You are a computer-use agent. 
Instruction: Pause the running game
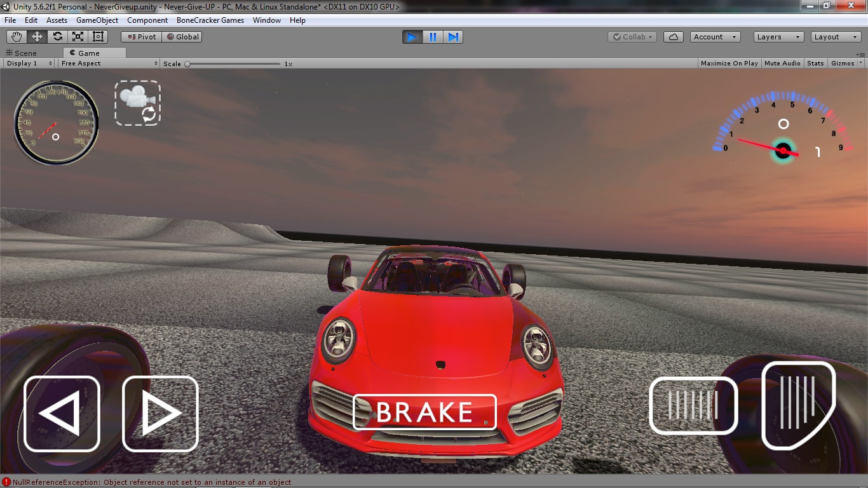coord(433,37)
